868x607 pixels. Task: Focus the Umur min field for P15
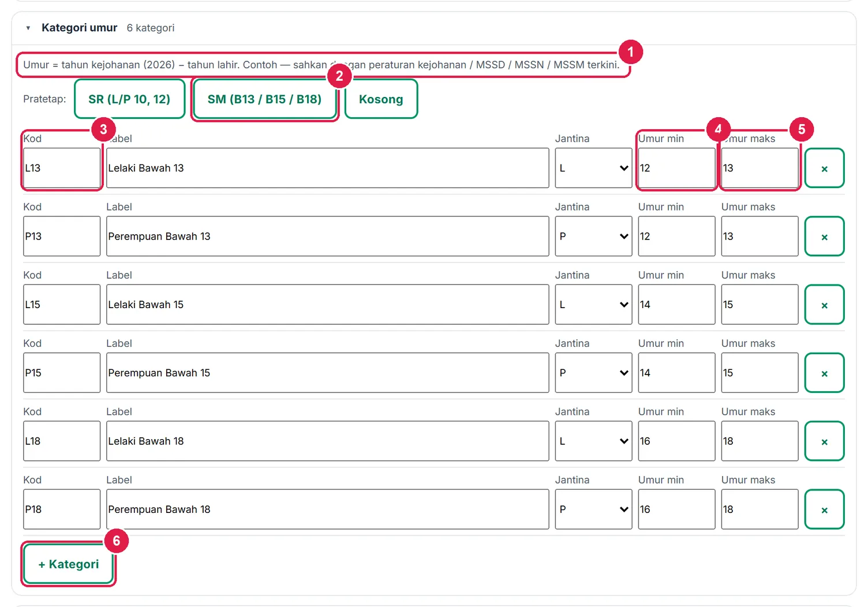click(x=676, y=373)
